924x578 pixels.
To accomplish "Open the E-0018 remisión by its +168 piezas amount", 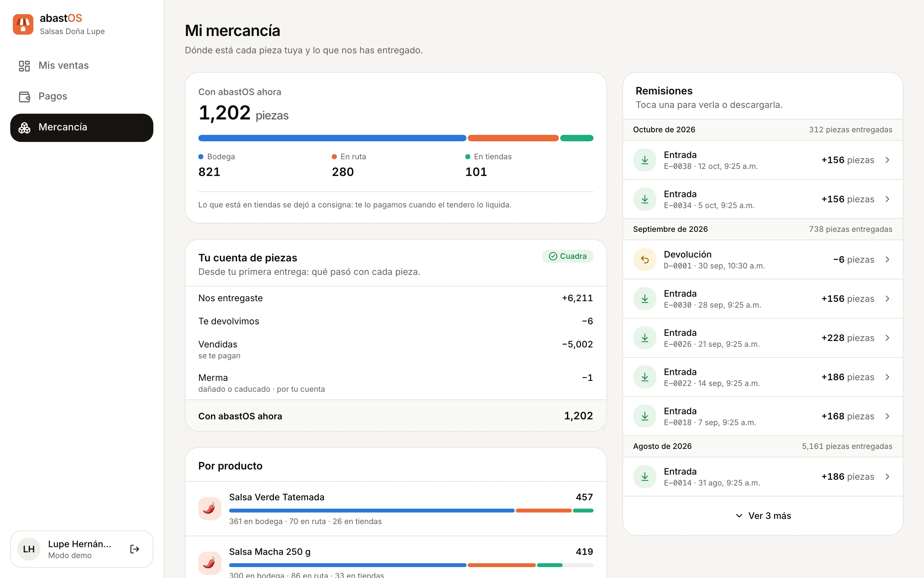I will (848, 416).
